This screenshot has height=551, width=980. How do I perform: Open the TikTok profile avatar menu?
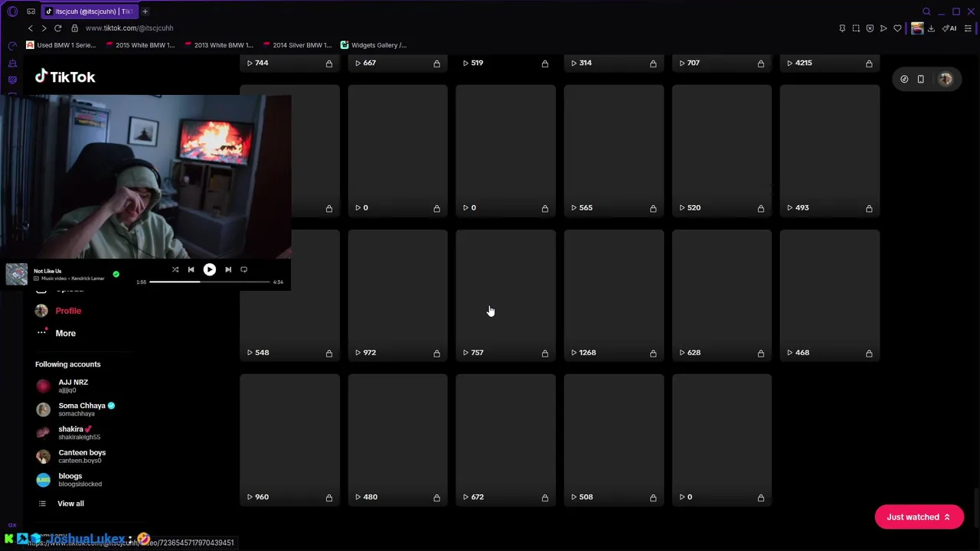point(946,79)
